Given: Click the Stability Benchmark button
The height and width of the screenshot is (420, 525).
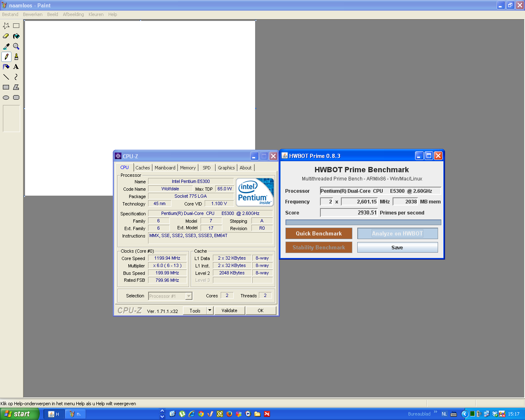Looking at the screenshot, I should pyautogui.click(x=319, y=247).
